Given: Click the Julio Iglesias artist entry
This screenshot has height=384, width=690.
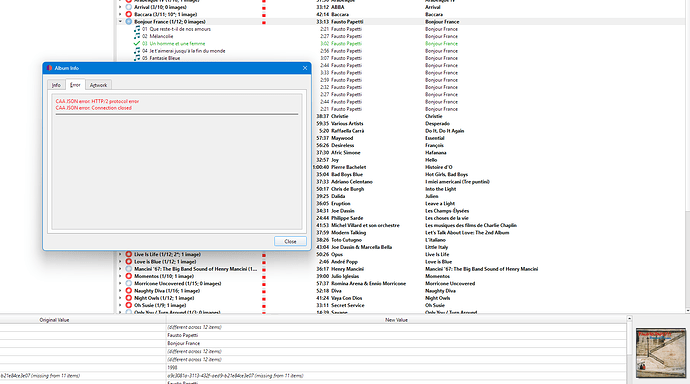Looking at the screenshot, I should pos(345,276).
